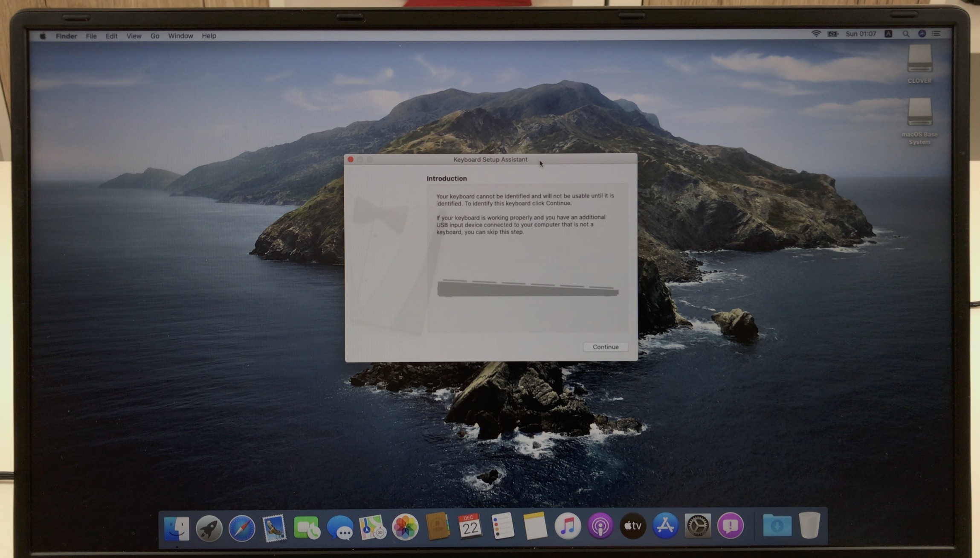980x558 pixels.
Task: Open System Preferences from the Dock
Action: tap(698, 526)
